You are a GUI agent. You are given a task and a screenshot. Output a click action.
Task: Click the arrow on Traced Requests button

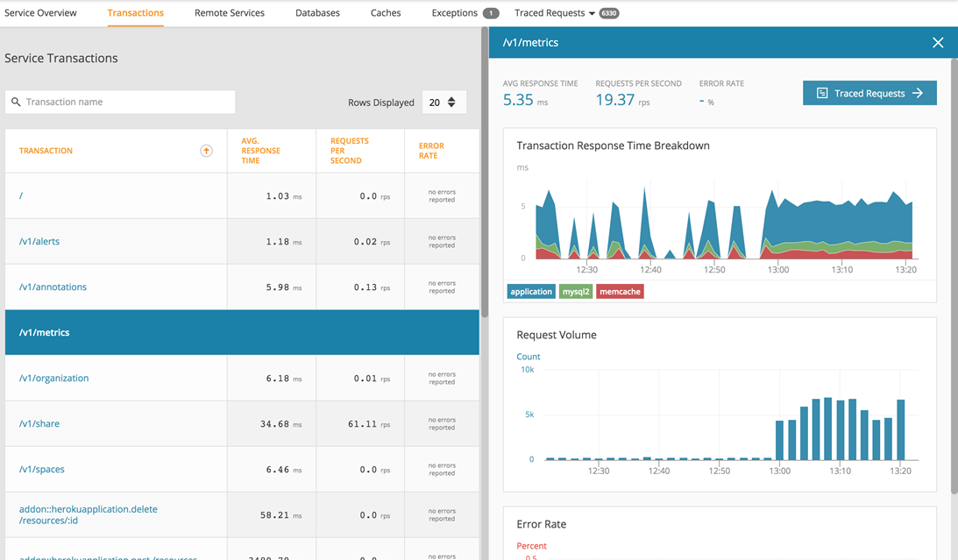tap(918, 94)
